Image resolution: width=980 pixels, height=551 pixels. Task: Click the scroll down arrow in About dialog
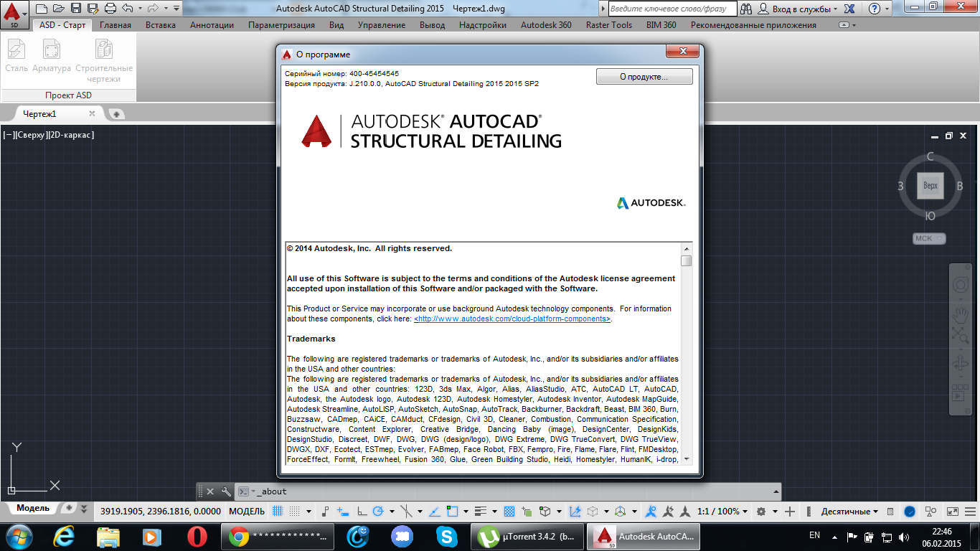687,459
